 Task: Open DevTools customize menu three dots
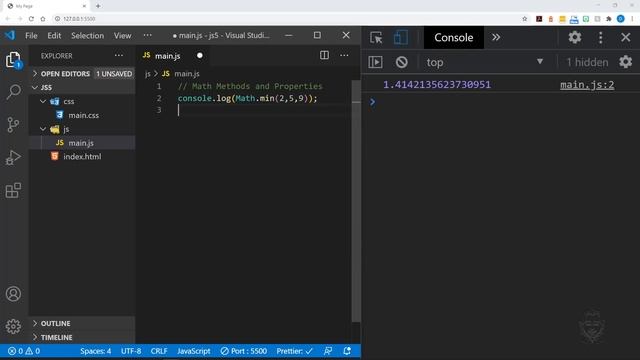point(600,38)
